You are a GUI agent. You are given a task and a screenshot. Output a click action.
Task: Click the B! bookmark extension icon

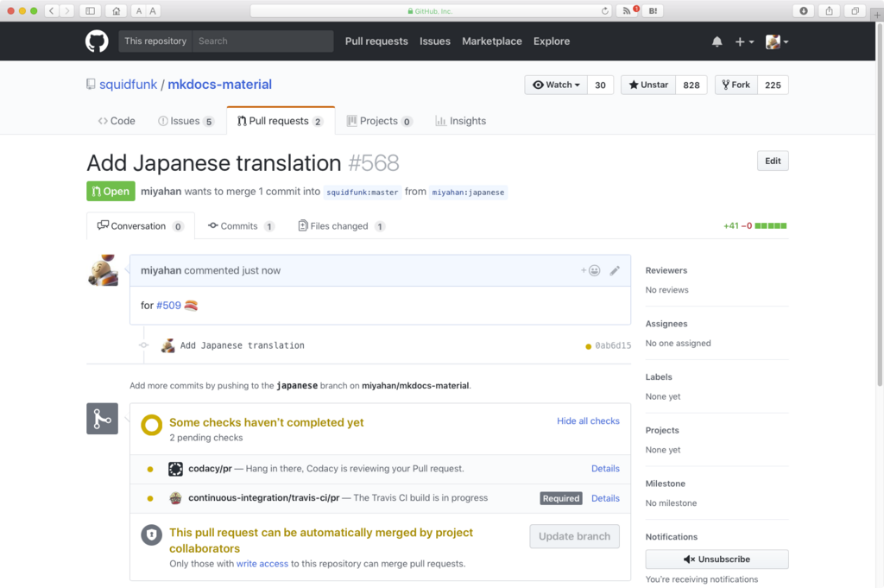click(x=653, y=10)
